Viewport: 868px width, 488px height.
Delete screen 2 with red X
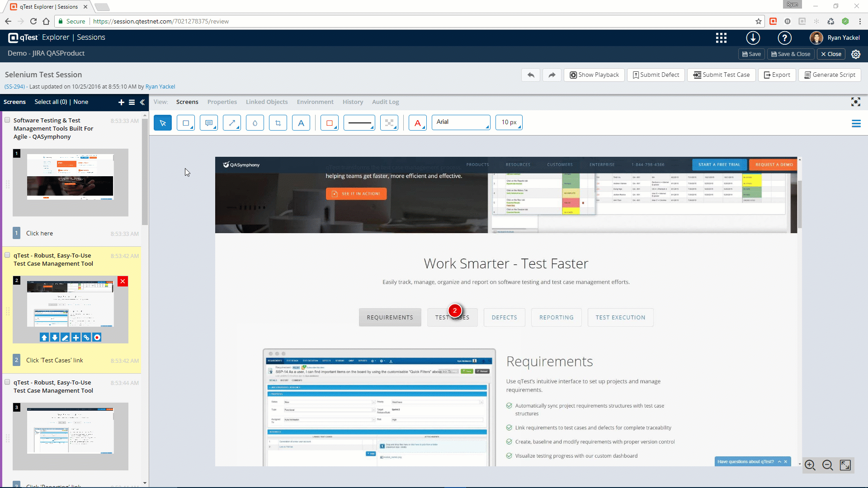pyautogui.click(x=123, y=282)
